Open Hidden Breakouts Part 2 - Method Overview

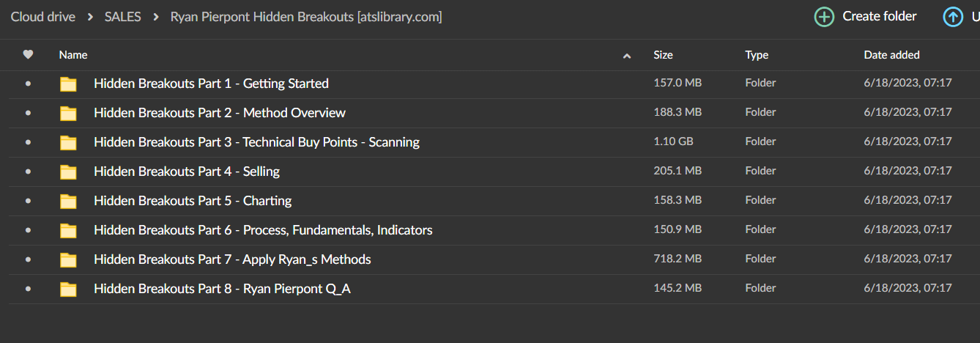coord(219,113)
